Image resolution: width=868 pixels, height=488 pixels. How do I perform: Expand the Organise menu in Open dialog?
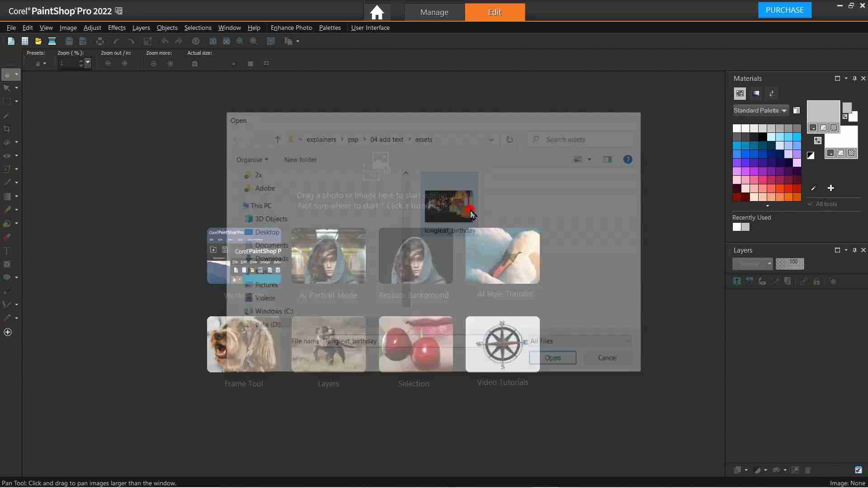(x=252, y=160)
